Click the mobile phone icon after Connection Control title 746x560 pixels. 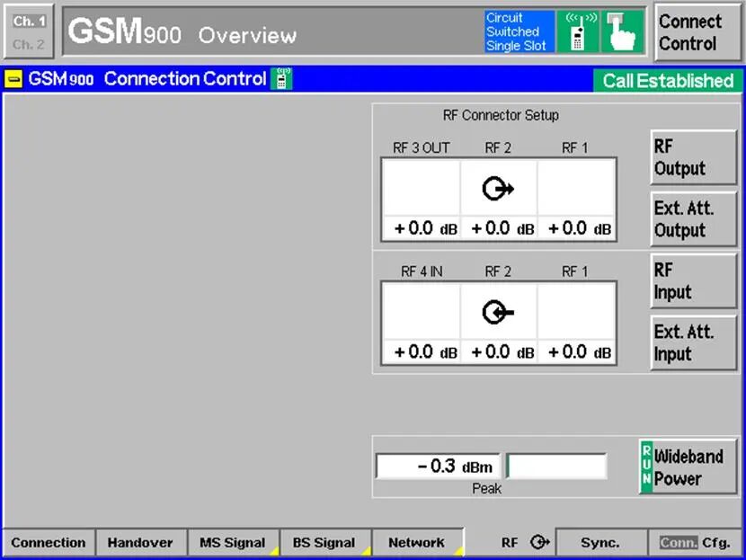281,78
